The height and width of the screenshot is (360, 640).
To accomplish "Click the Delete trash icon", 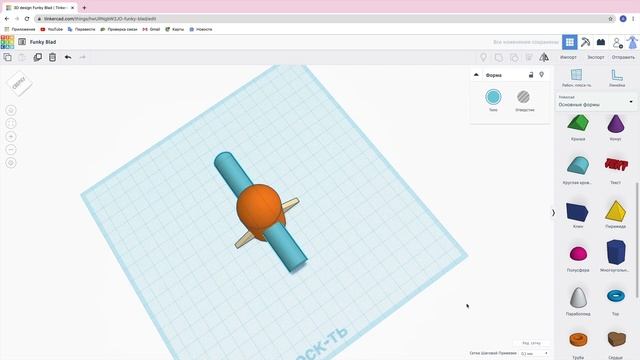I will tap(52, 57).
